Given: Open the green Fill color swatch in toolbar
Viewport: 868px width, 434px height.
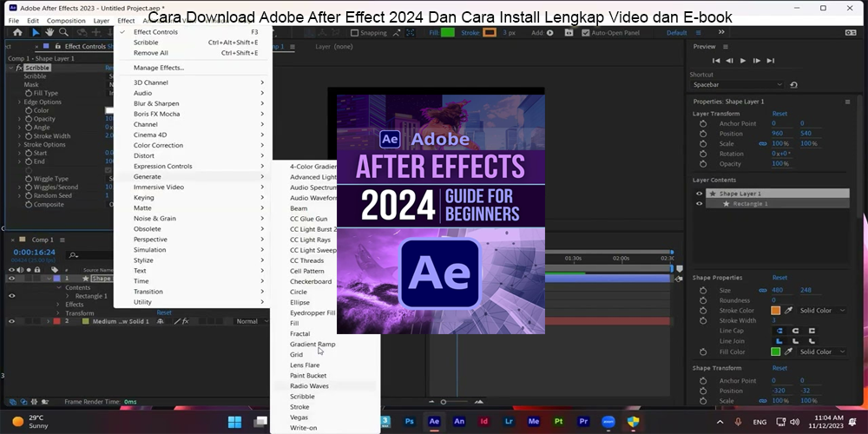Looking at the screenshot, I should point(447,33).
